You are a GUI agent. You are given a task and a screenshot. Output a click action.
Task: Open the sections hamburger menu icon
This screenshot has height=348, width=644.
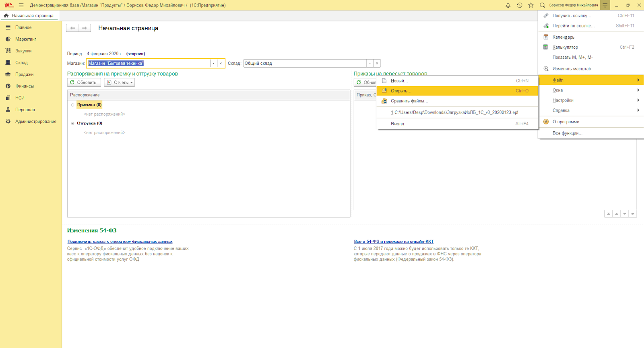point(21,5)
